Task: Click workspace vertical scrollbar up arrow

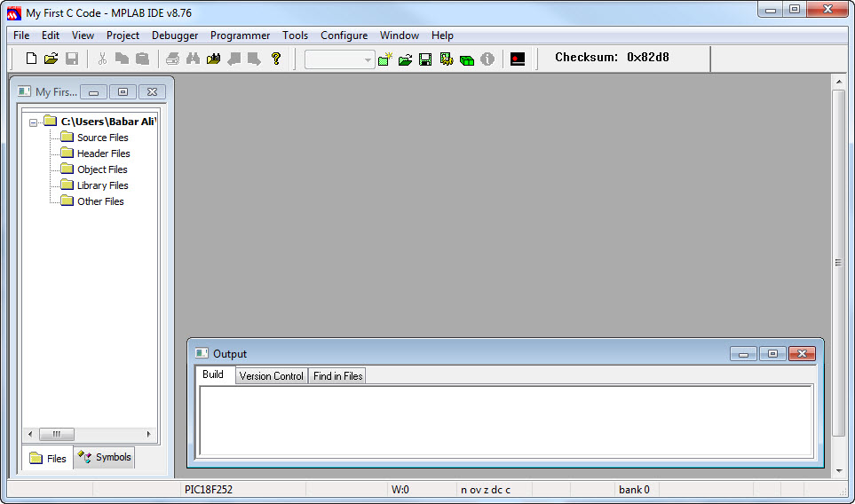Action: click(839, 82)
